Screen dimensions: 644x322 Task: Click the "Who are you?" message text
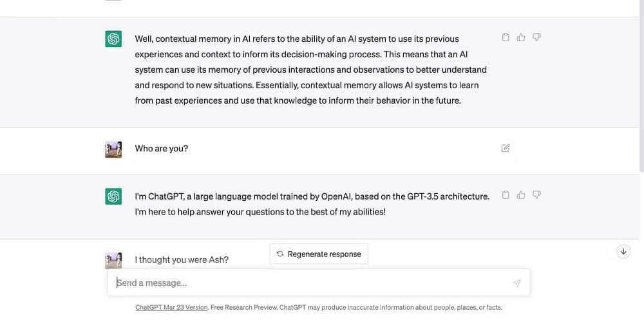click(161, 149)
